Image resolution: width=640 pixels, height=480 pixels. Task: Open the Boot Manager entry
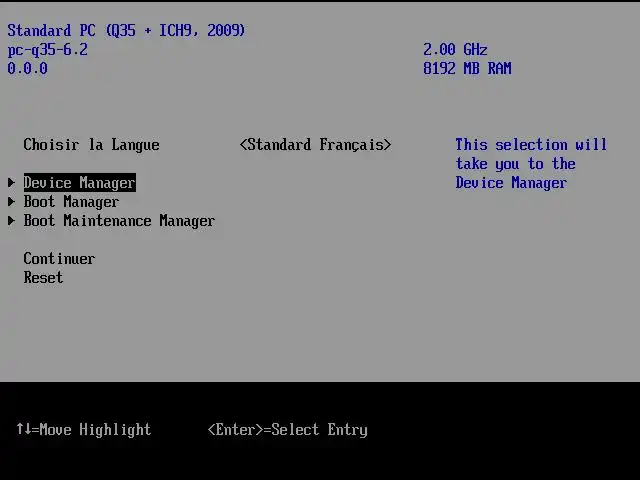click(x=71, y=202)
